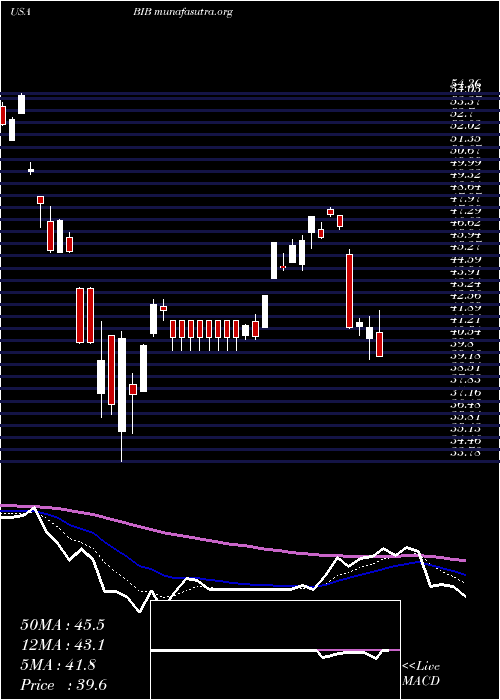
Task: Select the 50MA : 45.5 readout
Action: [62, 625]
